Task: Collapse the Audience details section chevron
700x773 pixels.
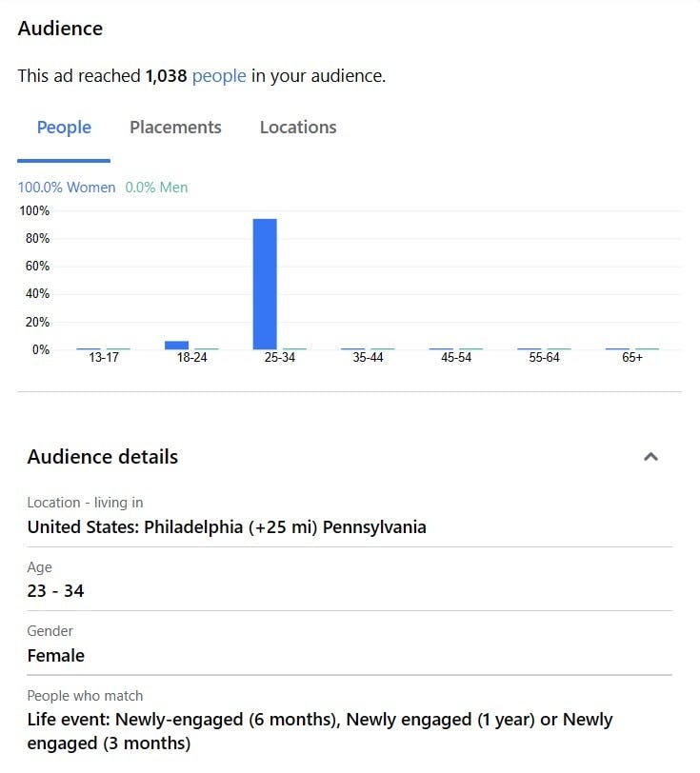Action: coord(650,457)
